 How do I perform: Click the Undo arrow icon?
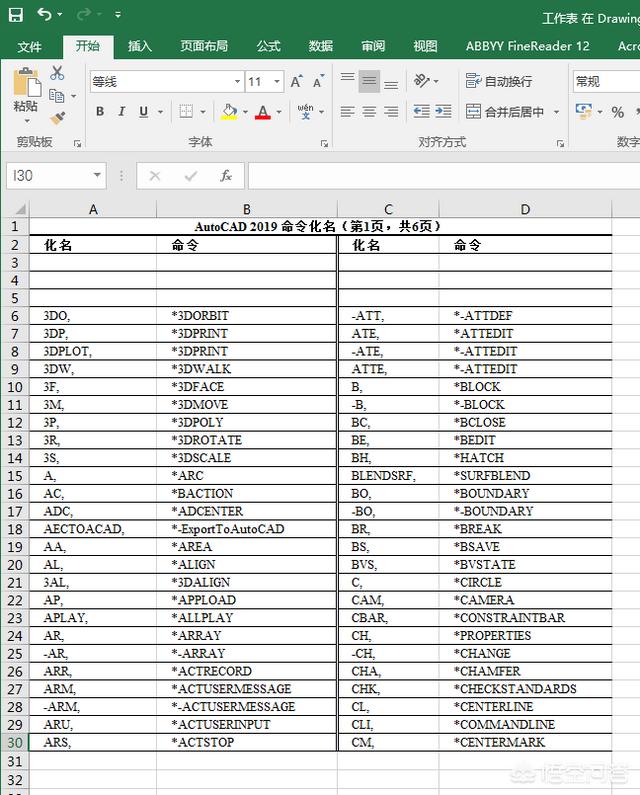point(44,14)
